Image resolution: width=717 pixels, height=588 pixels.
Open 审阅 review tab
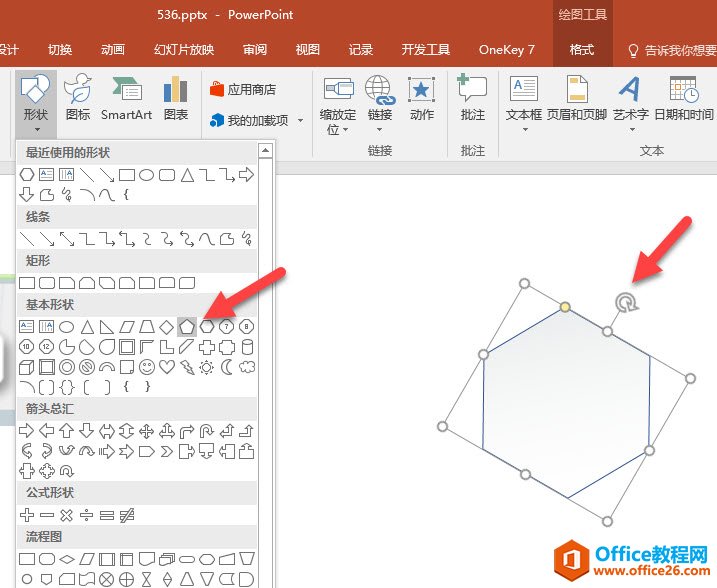click(255, 49)
